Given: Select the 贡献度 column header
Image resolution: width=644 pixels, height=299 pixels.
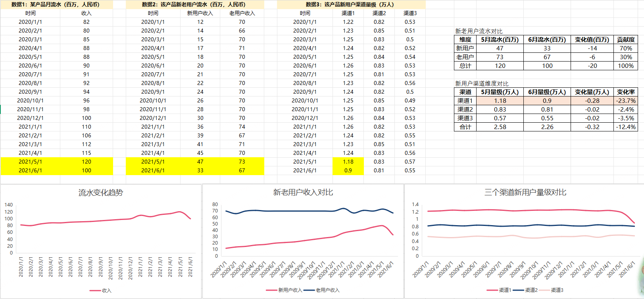Looking at the screenshot, I should click(625, 40).
